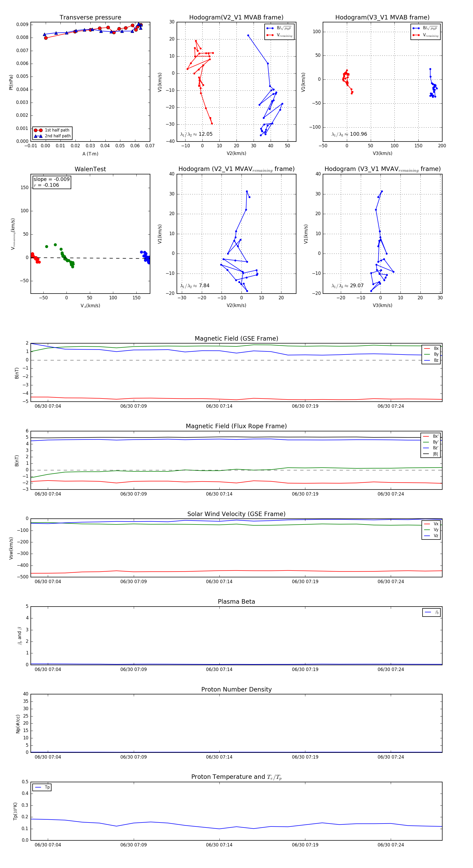Click the Bx' legend entry in Flux Rope panel
473x868 pixels.
(436, 436)
